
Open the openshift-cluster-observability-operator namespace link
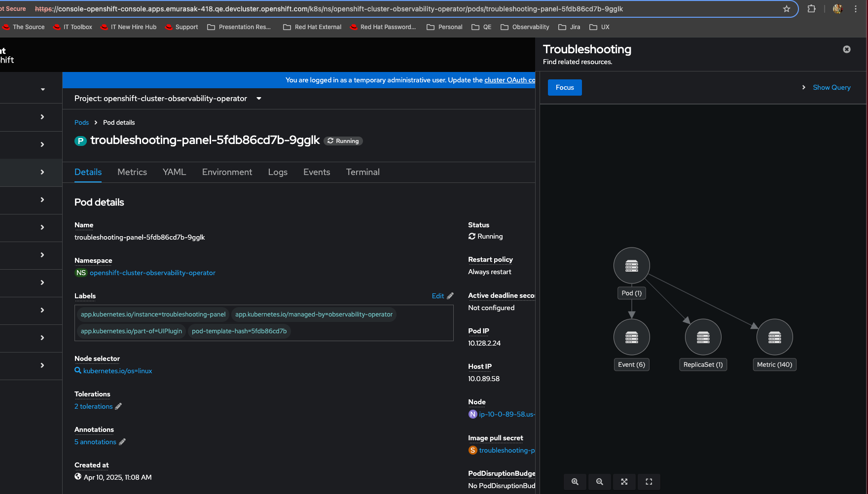coord(152,273)
